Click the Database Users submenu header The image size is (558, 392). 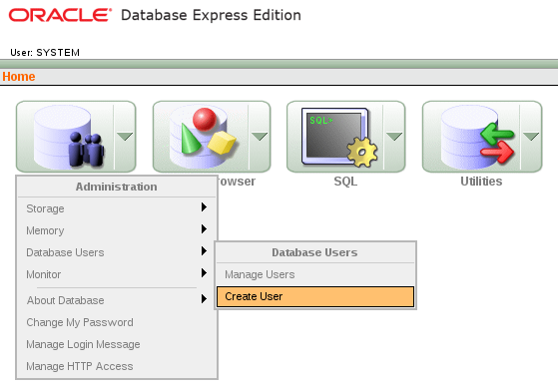pyautogui.click(x=315, y=252)
